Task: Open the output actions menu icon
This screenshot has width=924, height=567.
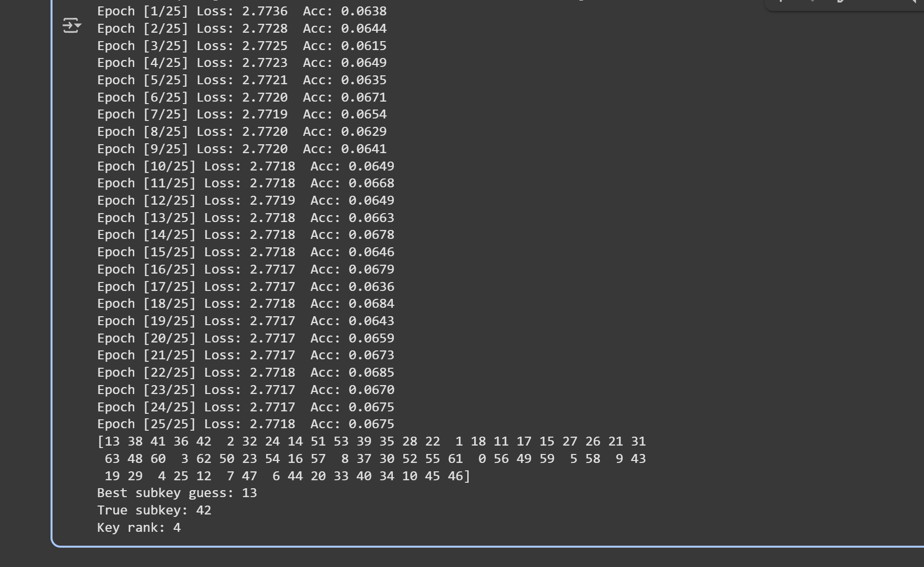Action: point(71,25)
